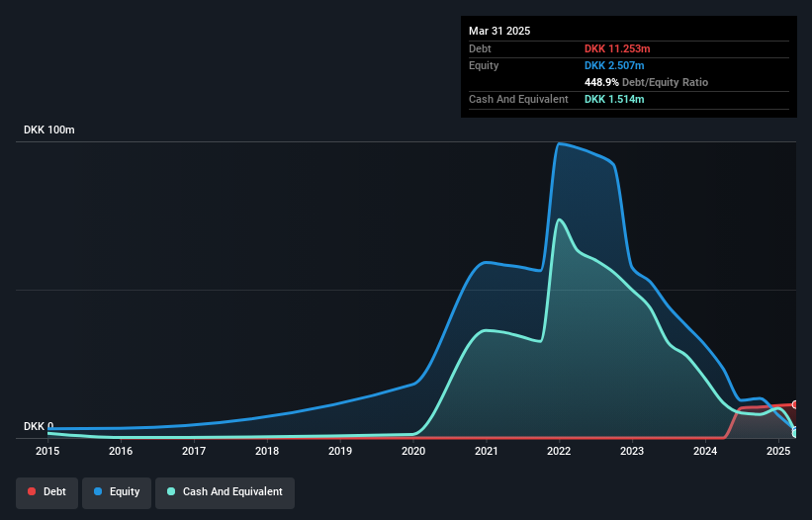Toggle the Cash And Equivalent legend button
This screenshot has width=812, height=520.
point(225,492)
